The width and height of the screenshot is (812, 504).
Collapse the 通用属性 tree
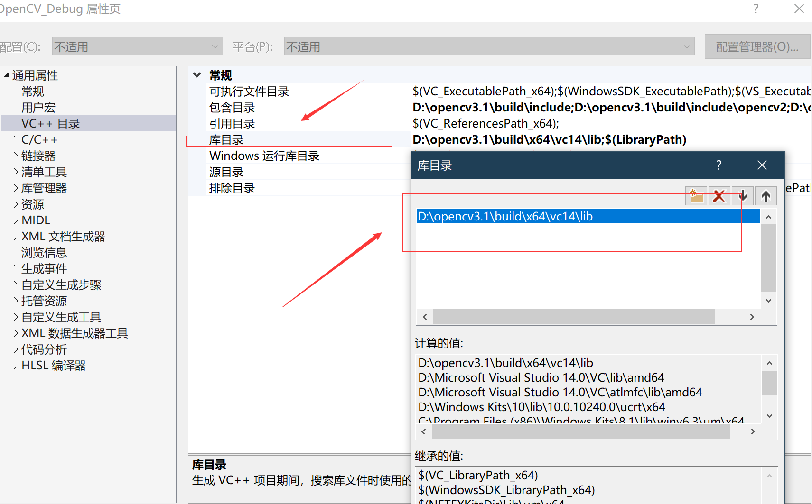point(7,74)
